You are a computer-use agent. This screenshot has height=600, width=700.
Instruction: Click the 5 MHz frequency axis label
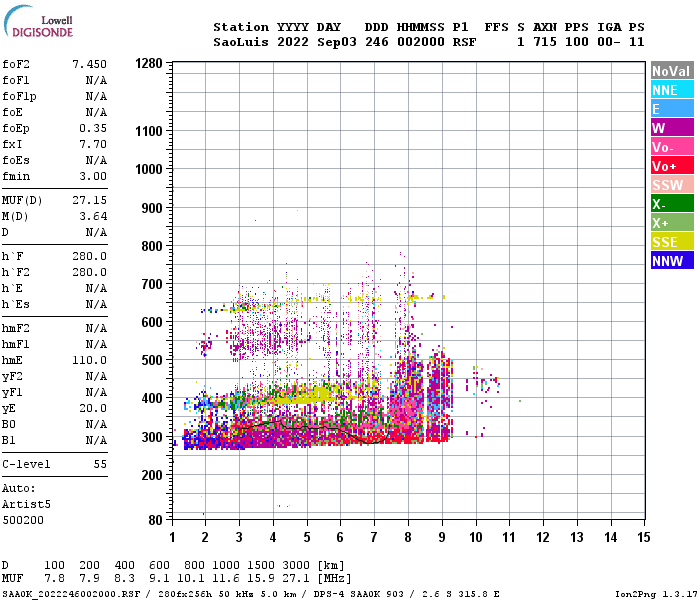point(307,537)
